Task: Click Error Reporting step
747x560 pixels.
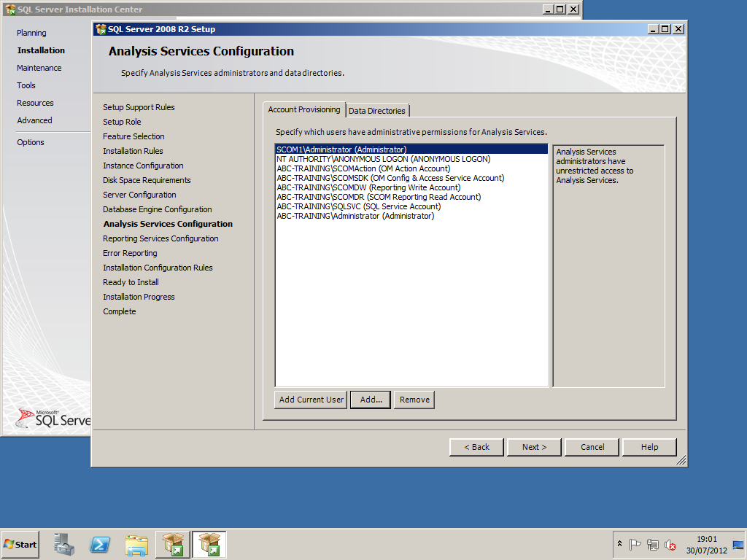Action: coord(130,253)
